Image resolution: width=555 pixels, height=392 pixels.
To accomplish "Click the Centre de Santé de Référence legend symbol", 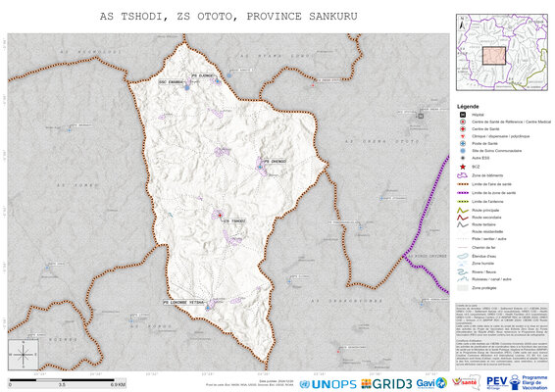I will 462,122.
